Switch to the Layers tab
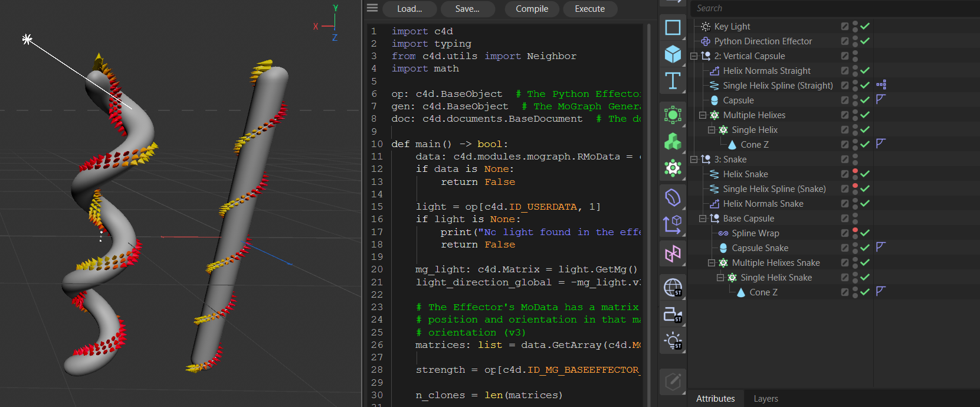Screen dimensions: 980x407 (765, 399)
